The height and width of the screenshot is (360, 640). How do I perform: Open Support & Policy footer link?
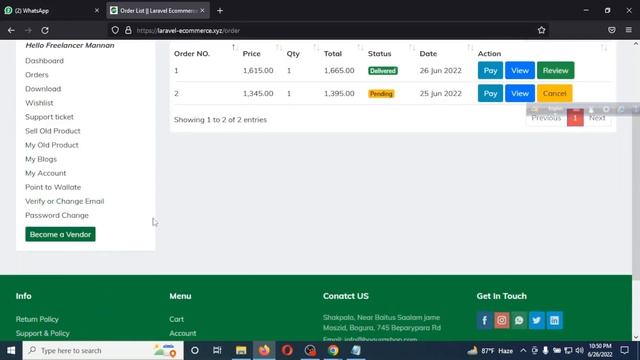coord(42,333)
